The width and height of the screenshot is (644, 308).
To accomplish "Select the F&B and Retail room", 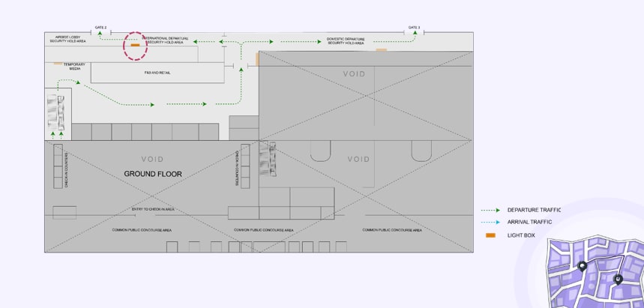I will [x=157, y=73].
